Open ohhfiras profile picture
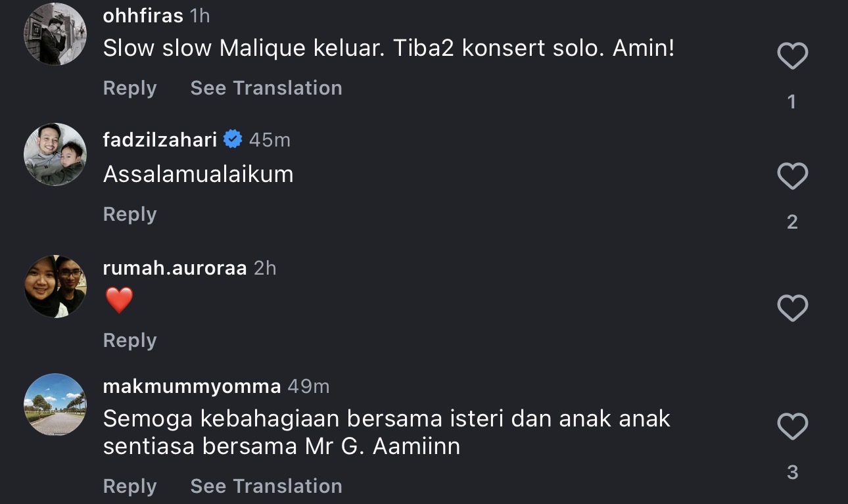 [x=55, y=34]
